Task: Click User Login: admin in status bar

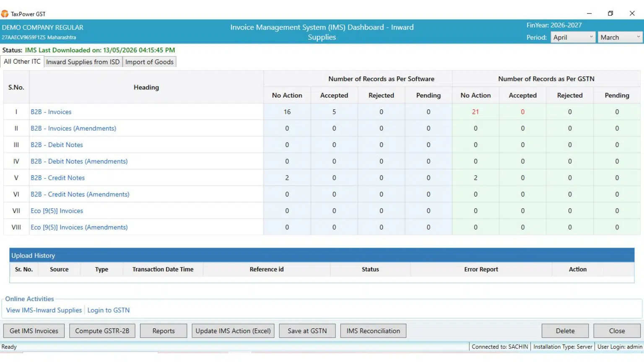Action: 620,346
